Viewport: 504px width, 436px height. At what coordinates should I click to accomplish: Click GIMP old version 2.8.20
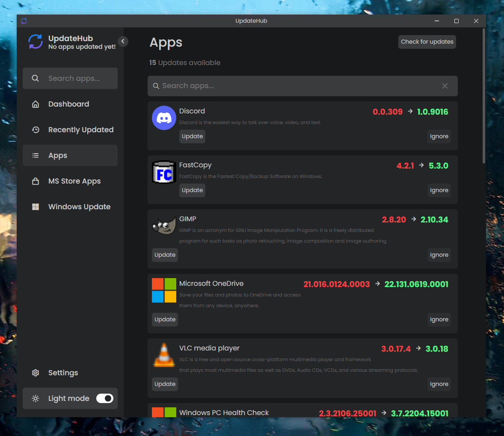click(x=394, y=220)
